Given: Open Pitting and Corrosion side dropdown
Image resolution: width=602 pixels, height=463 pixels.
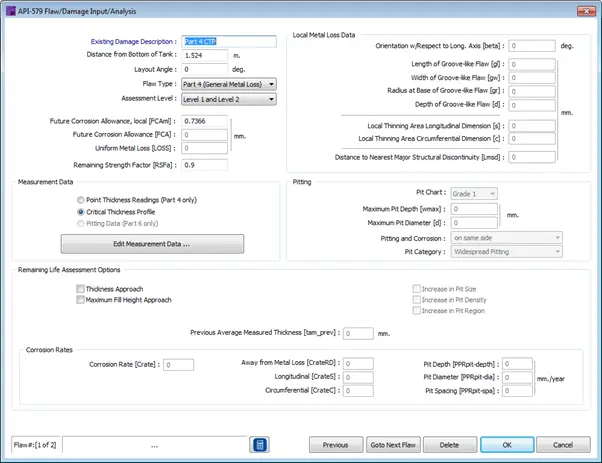Looking at the screenshot, I should click(x=506, y=238).
